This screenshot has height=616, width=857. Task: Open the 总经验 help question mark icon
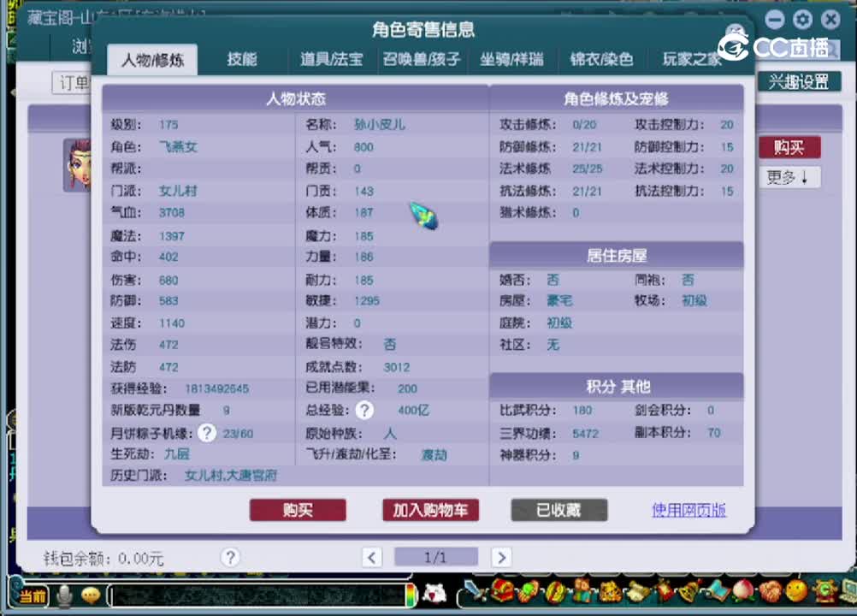tap(364, 411)
